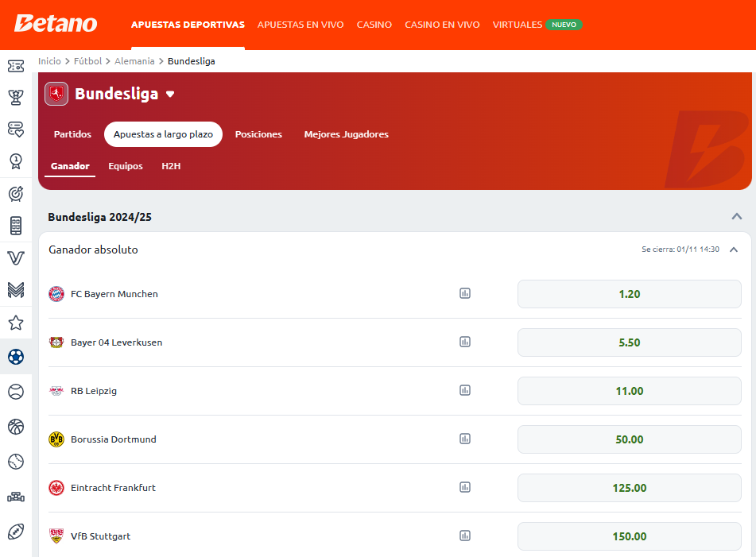Switch to Mejores Jugadores tab
Screen dimensions: 756x557
[346, 134]
